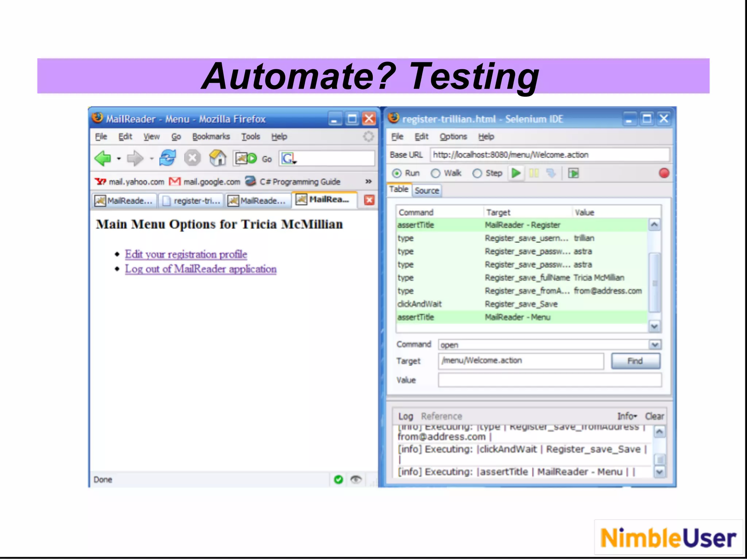
Task: Switch to the first MailReade... tab
Action: click(124, 201)
